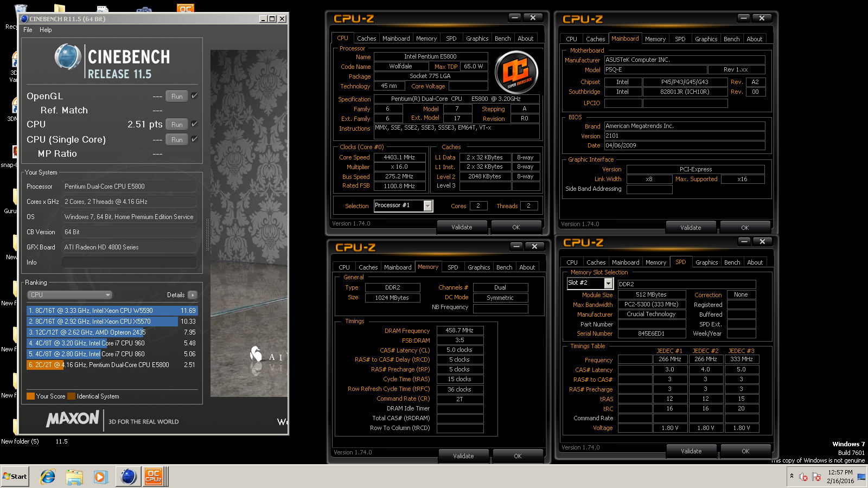Select ranking row Intel Xeon CPU X5570
The width and height of the screenshot is (868, 488).
pos(112,322)
